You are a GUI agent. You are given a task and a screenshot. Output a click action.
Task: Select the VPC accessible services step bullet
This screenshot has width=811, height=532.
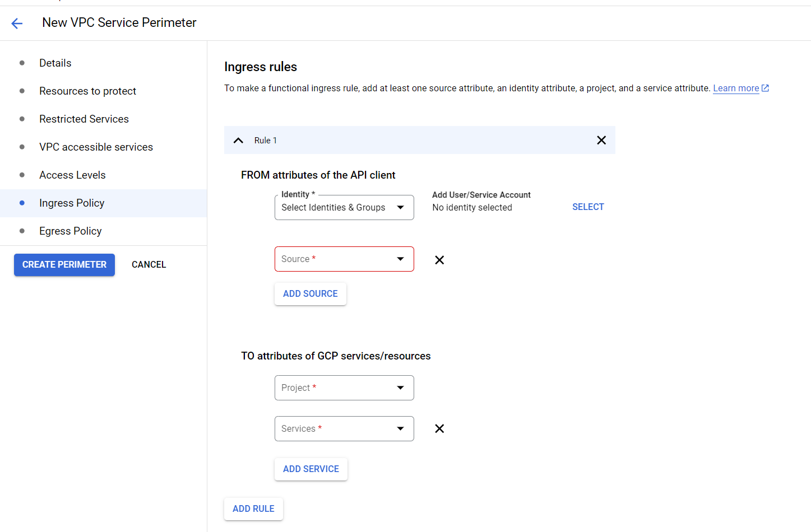click(22, 147)
